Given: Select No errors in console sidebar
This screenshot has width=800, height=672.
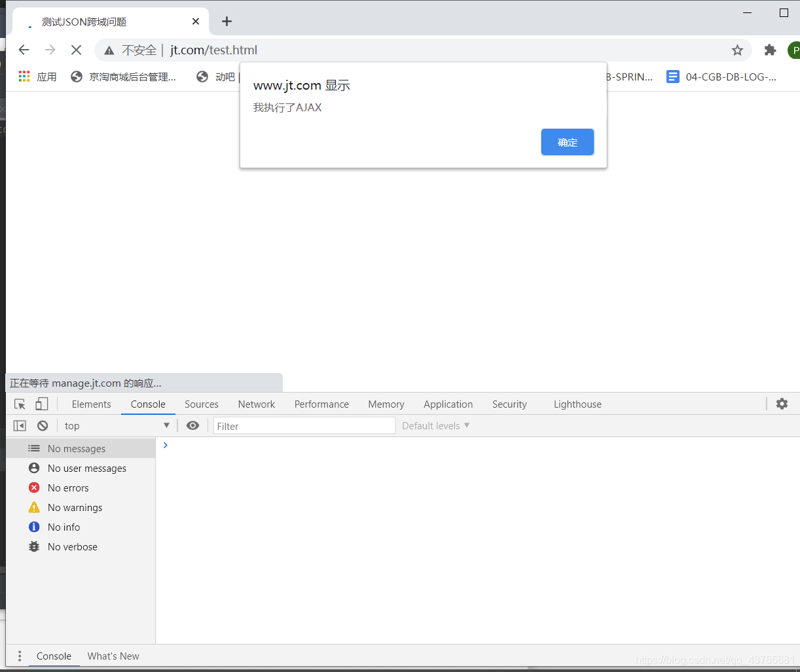Looking at the screenshot, I should click(81, 488).
